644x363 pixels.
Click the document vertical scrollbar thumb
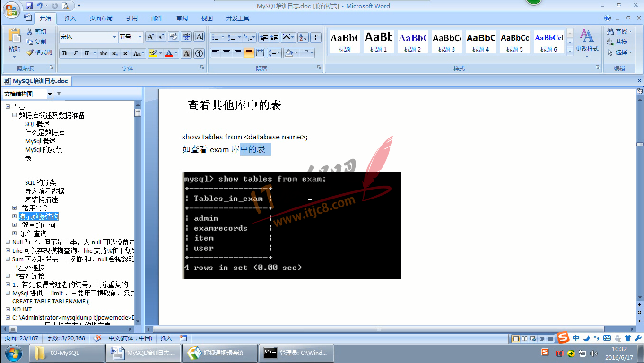639,144
